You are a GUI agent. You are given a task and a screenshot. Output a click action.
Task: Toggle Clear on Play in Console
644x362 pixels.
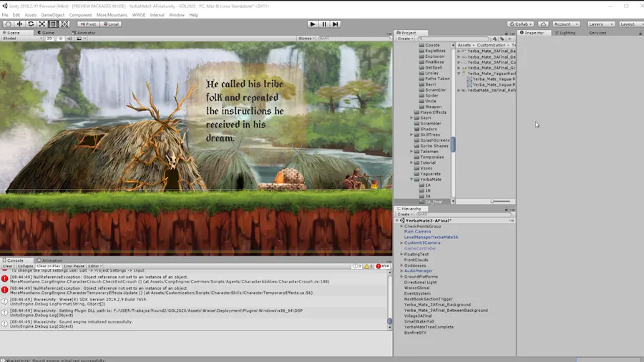tap(49, 266)
